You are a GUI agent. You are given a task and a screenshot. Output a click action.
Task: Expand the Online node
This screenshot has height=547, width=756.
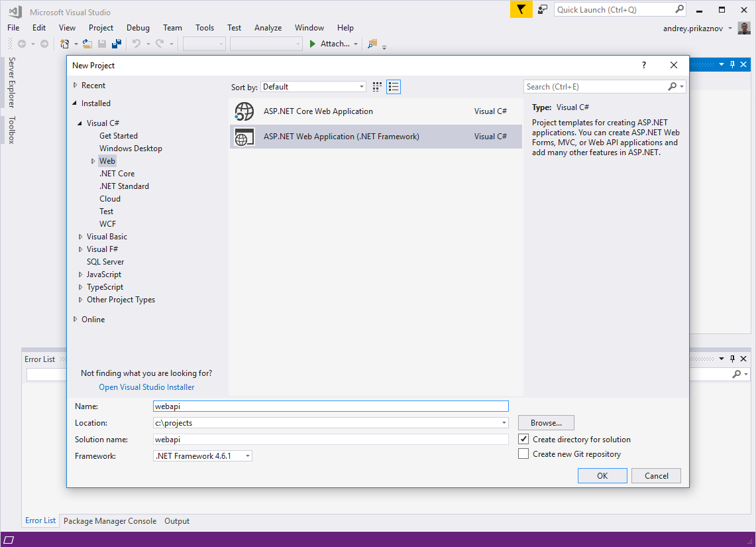point(76,319)
